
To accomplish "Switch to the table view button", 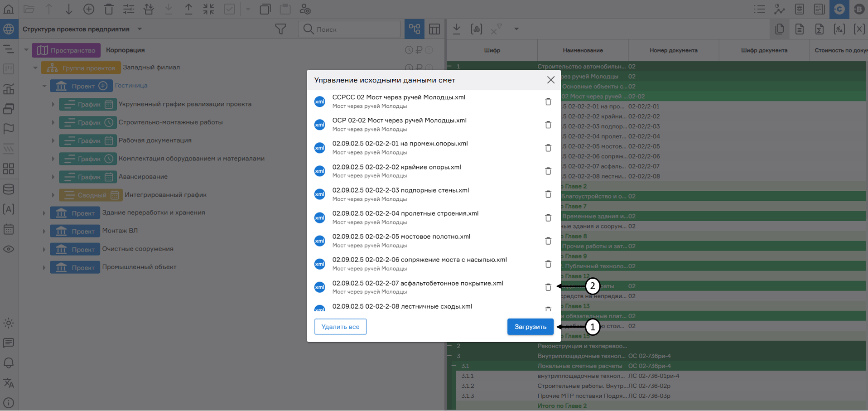I will pyautogui.click(x=434, y=29).
